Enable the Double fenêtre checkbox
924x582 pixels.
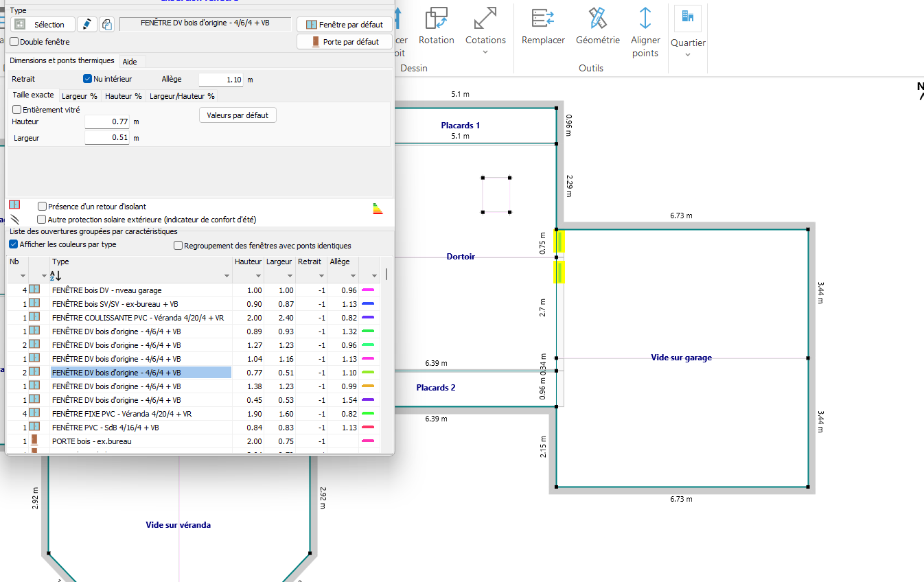(x=14, y=42)
